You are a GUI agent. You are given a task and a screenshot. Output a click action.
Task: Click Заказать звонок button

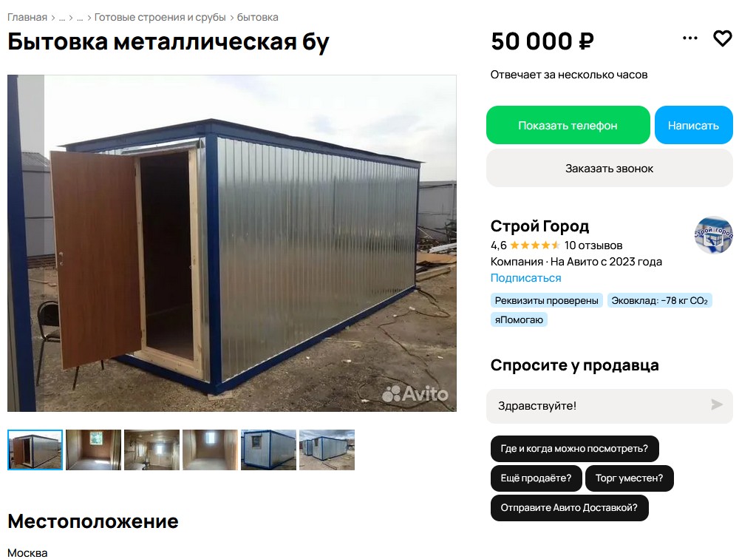click(610, 168)
